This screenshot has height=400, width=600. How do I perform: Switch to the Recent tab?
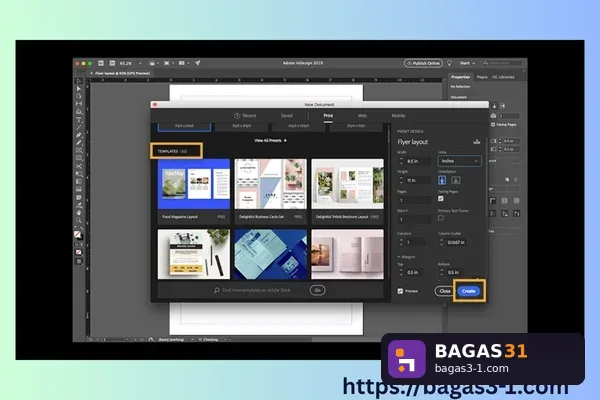245,116
